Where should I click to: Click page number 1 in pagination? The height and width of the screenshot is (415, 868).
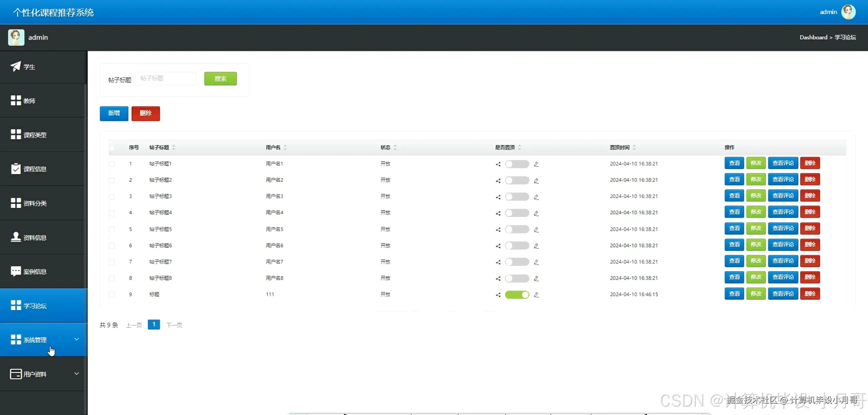coord(154,324)
